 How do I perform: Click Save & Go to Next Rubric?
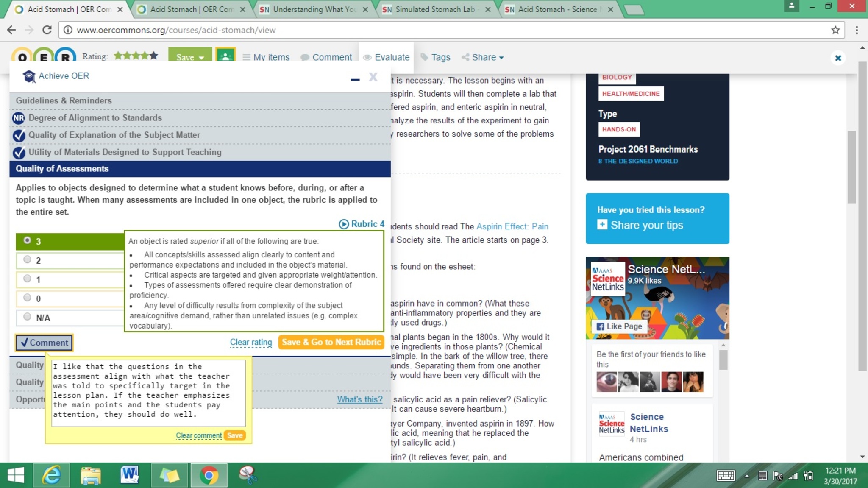tap(331, 342)
